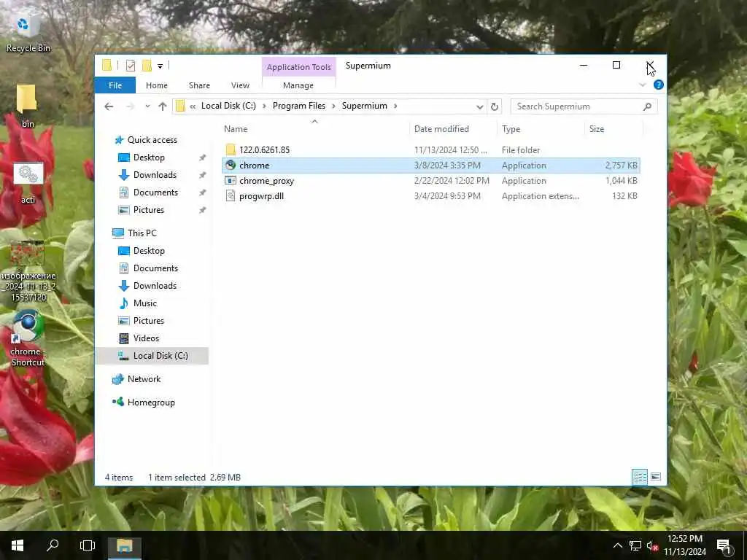
Task: Open the Manage ribbon tab
Action: (298, 85)
